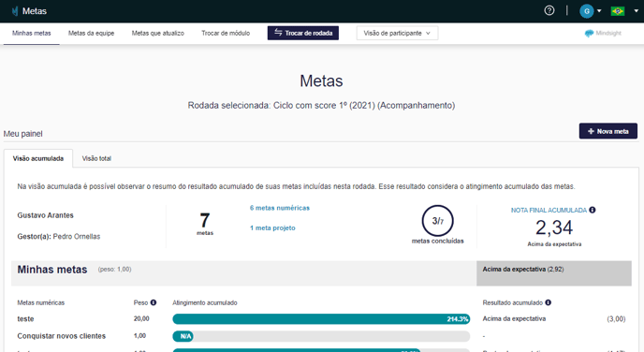Viewport: 644px width, 352px height.
Task: Click the large 7 metas count
Action: point(205,221)
